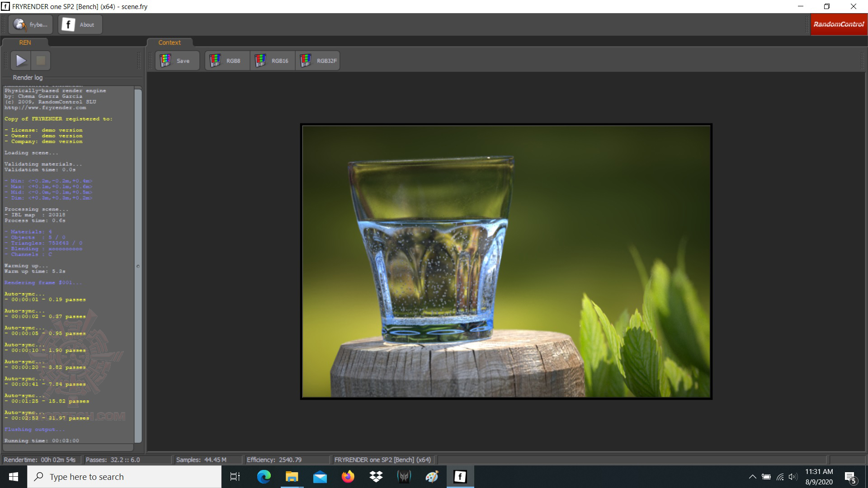
Task: Click the Windows search box
Action: click(124, 477)
